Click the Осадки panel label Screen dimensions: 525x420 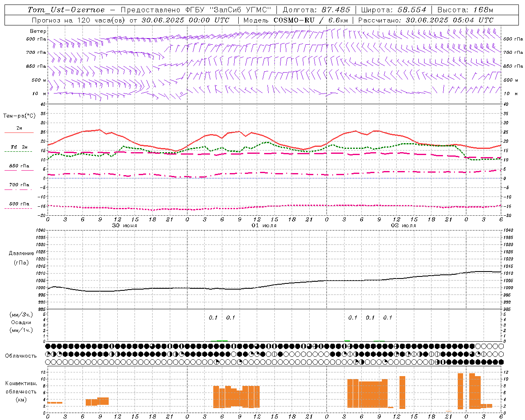click(x=21, y=322)
